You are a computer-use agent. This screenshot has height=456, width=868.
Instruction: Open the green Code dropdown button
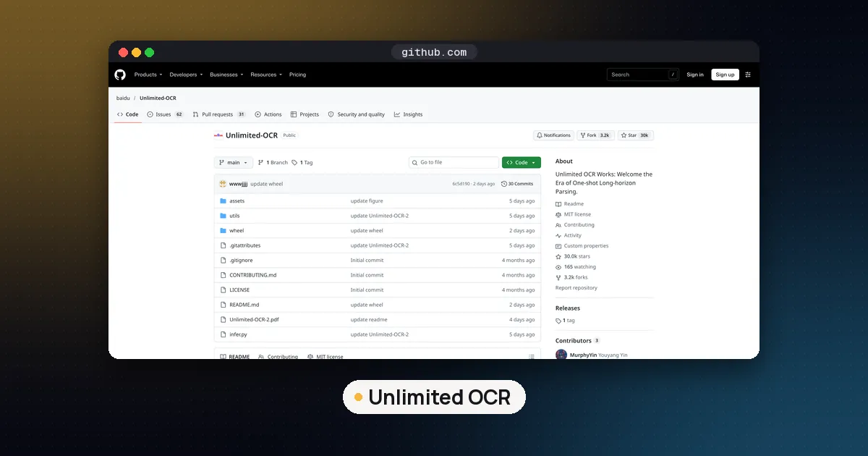pyautogui.click(x=521, y=163)
